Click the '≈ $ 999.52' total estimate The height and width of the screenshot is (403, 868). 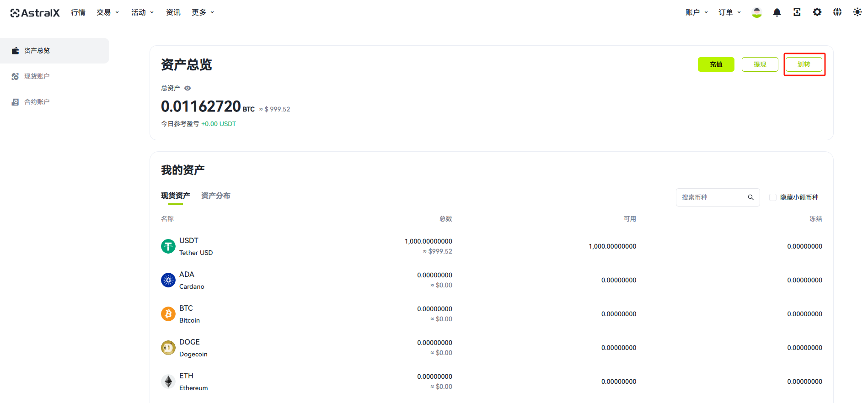[x=275, y=109]
